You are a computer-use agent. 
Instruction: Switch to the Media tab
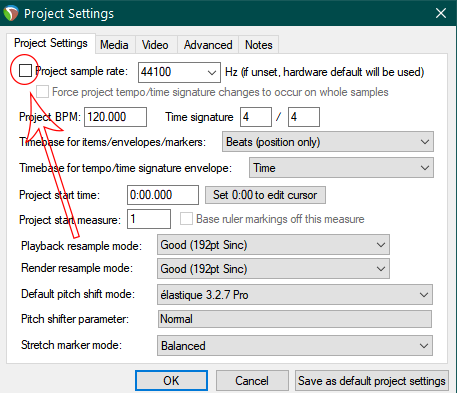(115, 45)
